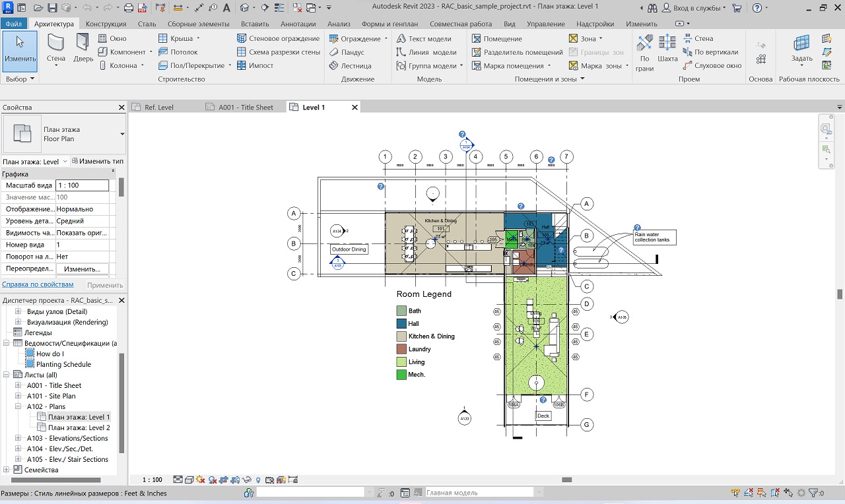Switch to the Аннотации ribbon tab

298,24
